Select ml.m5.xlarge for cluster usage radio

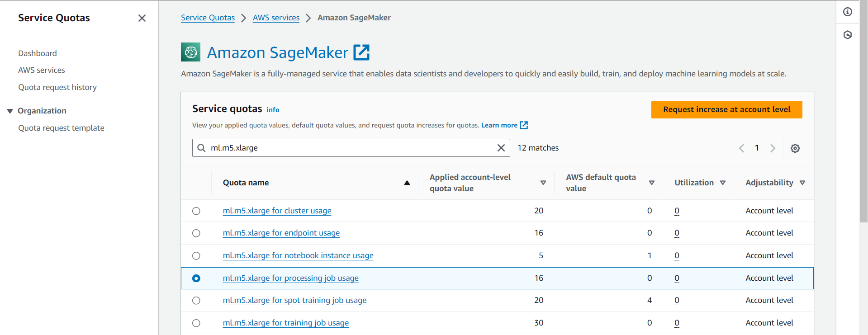point(196,211)
